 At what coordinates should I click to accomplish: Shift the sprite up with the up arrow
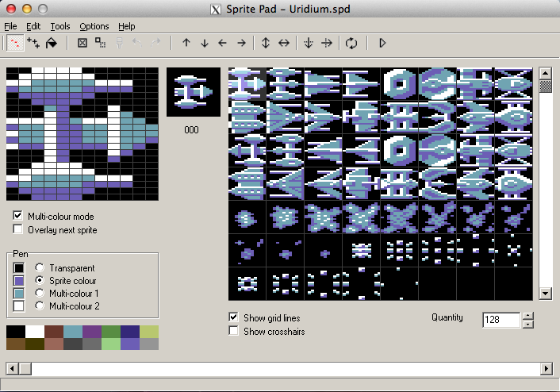pyautogui.click(x=186, y=43)
